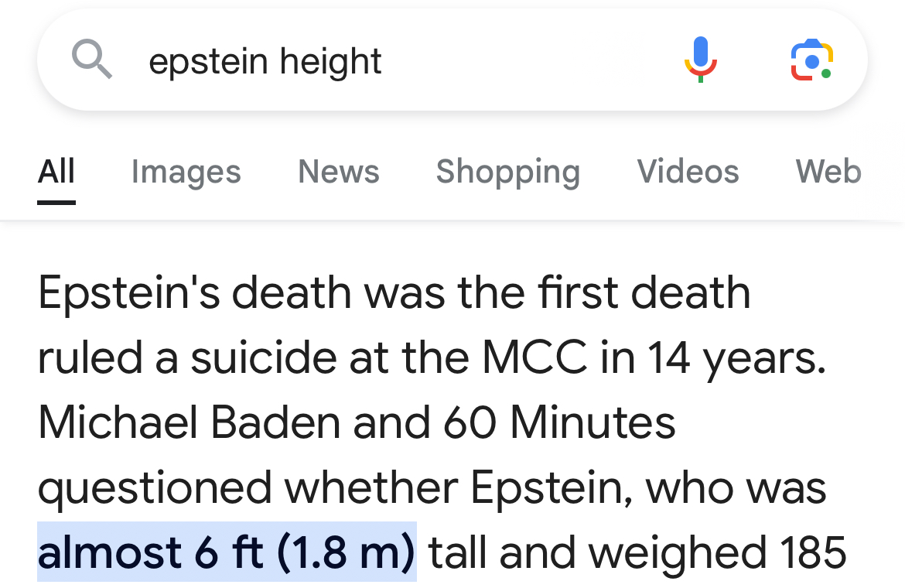Click the highlighted 'almost 6 ft (1.8 m)' text
The height and width of the screenshot is (588, 905).
(227, 552)
